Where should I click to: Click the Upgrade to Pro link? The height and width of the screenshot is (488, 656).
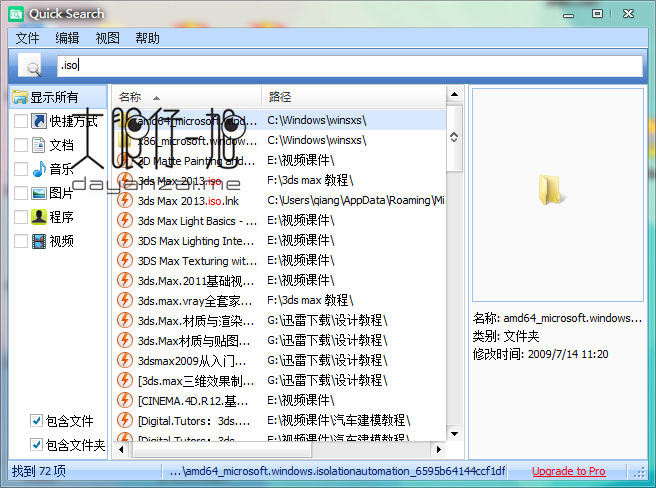click(x=569, y=471)
